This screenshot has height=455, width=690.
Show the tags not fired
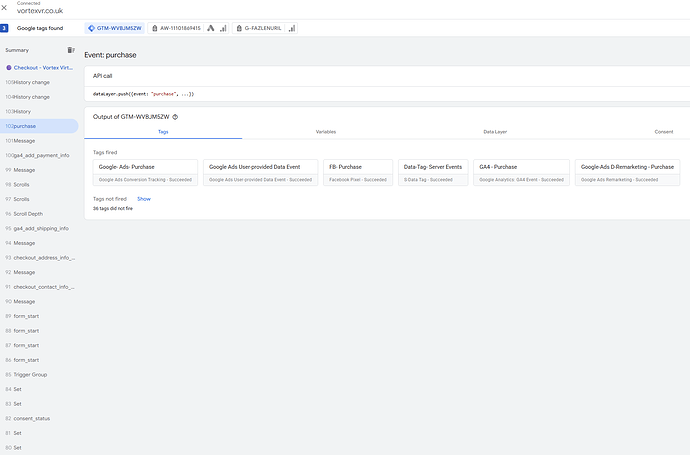[144, 199]
